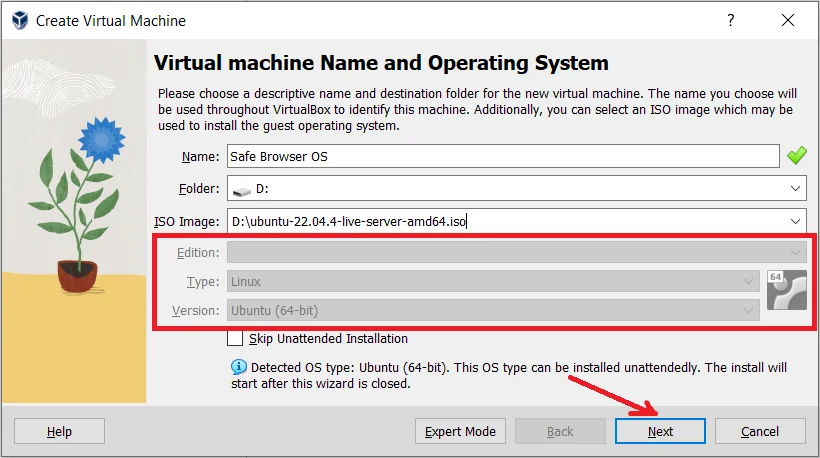Open the ISO Image dropdown arrow
The height and width of the screenshot is (458, 820).
[795, 221]
